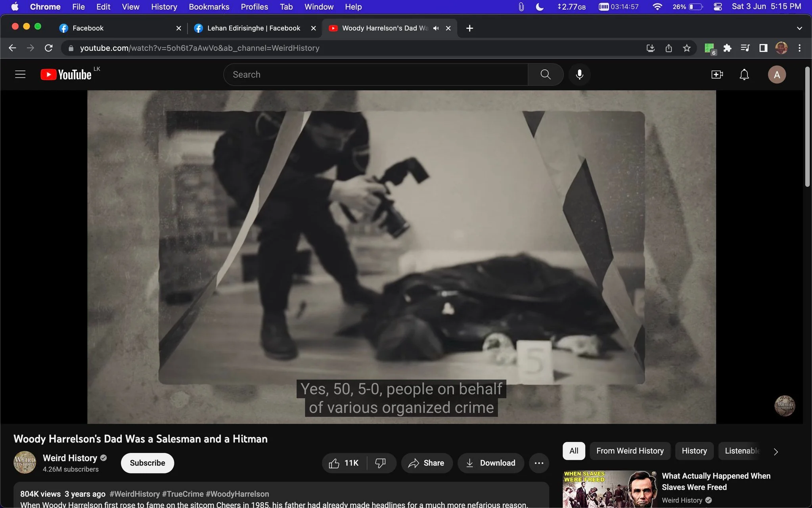Viewport: 812px width, 508px height.
Task: Mute the Woody Harrelson tab audio icon
Action: click(x=436, y=28)
